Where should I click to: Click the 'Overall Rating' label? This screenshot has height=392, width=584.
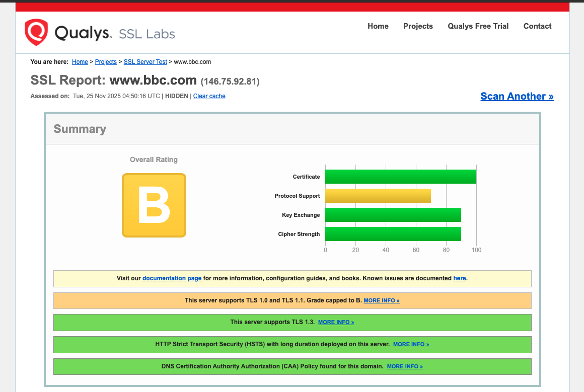point(154,160)
